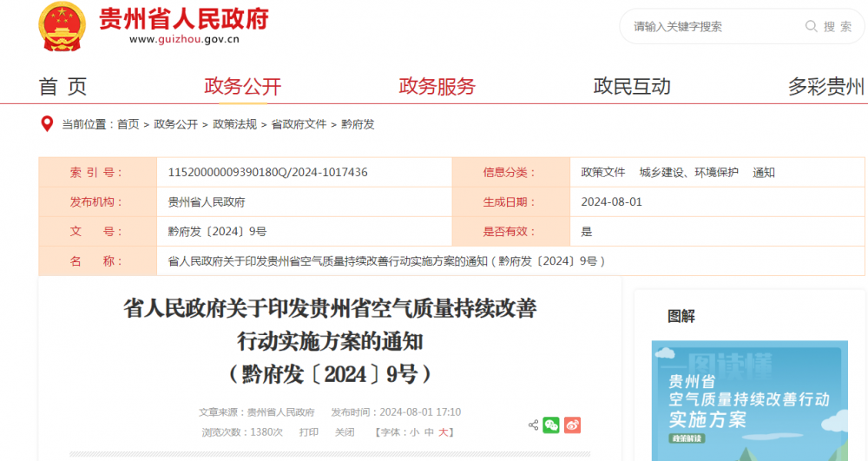Open the 政务公开 navigation tab
This screenshot has width=868, height=461.
(242, 87)
